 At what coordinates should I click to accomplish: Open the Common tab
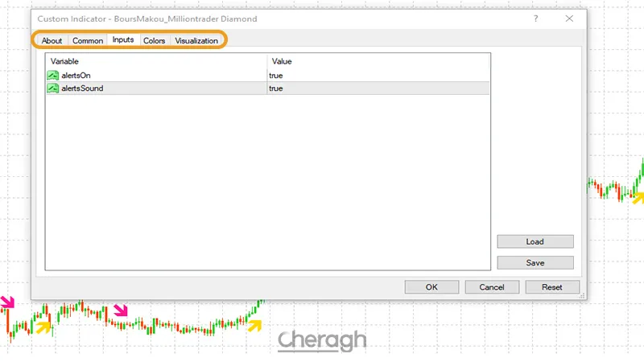[x=88, y=41]
